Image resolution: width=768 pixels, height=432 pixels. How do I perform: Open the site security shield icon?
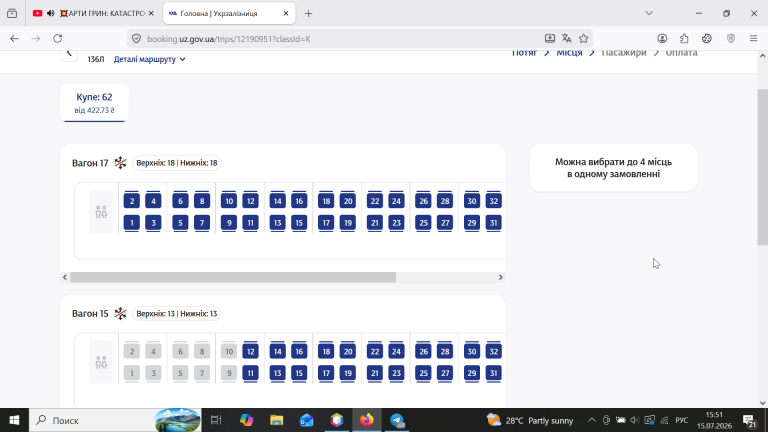(x=137, y=39)
